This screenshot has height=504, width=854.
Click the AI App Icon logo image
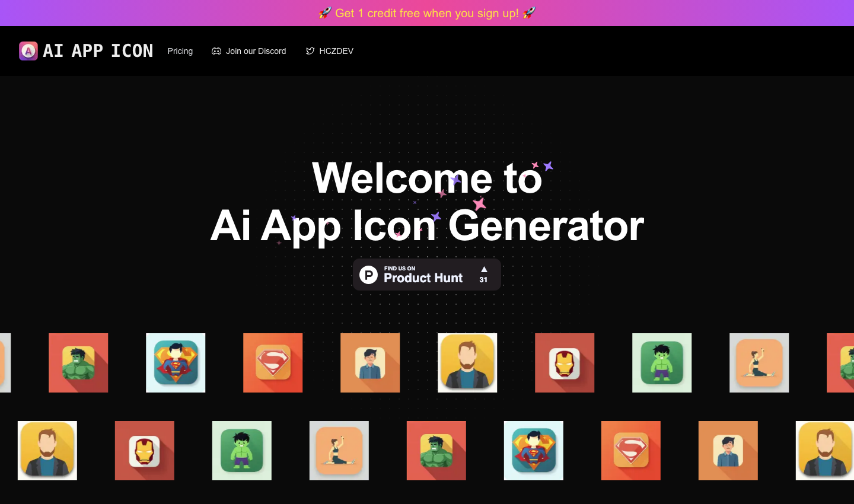[28, 51]
